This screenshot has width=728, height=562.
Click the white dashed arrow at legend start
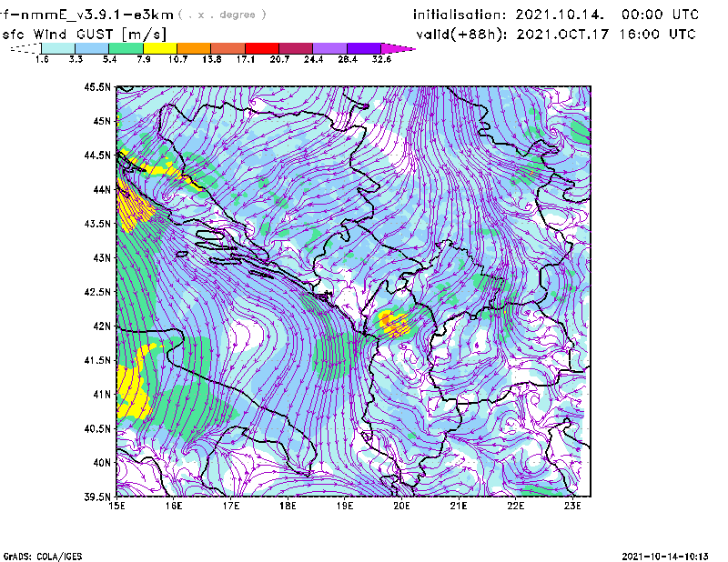(x=25, y=48)
